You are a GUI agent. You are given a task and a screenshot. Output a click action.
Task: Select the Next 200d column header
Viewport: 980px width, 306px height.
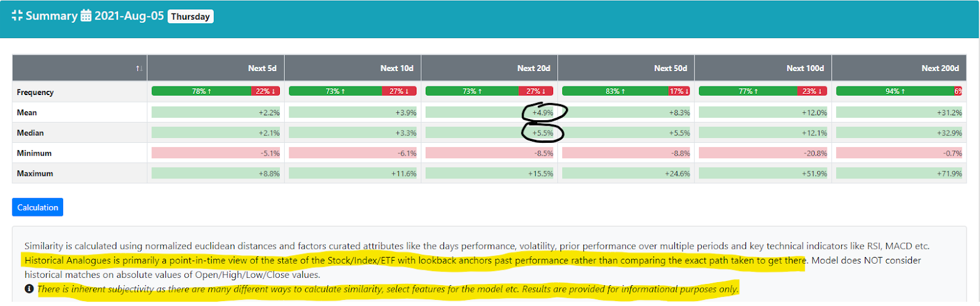(940, 68)
